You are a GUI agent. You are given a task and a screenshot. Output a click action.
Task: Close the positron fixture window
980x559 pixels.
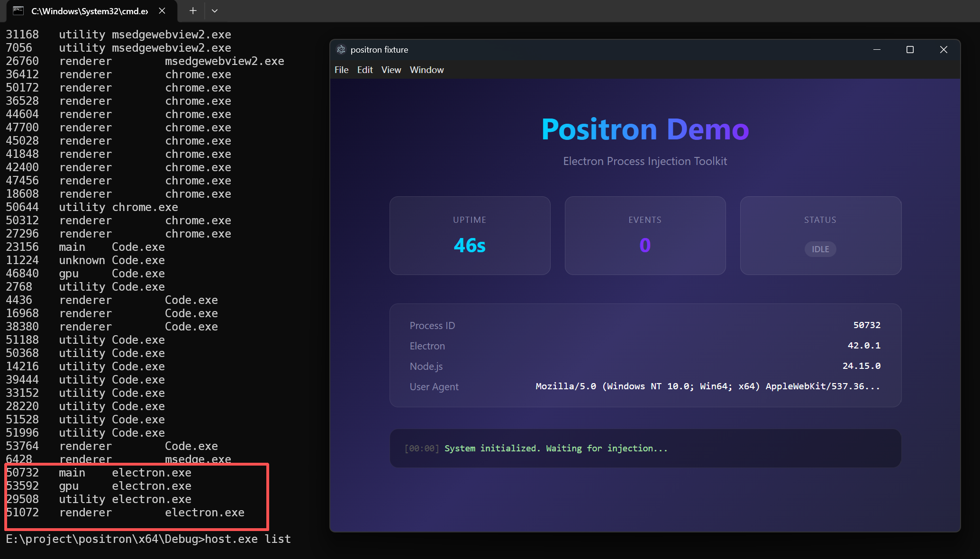944,50
